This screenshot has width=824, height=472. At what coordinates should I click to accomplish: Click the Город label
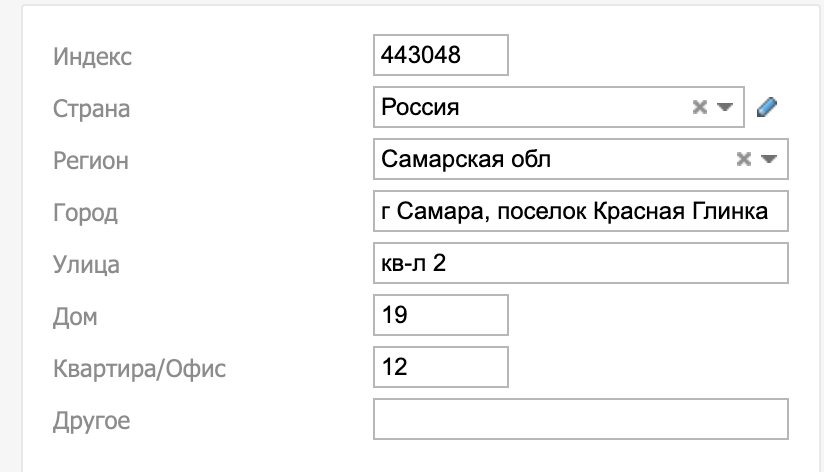pos(85,212)
